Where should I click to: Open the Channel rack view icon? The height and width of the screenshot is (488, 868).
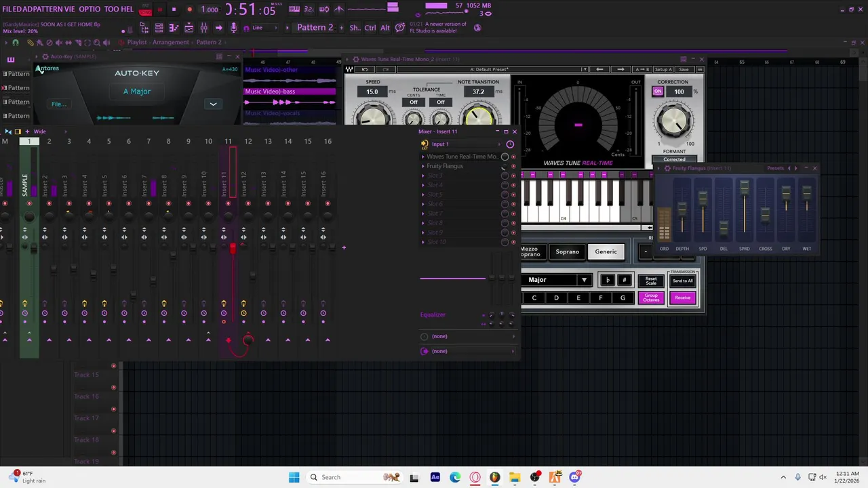coord(189,28)
